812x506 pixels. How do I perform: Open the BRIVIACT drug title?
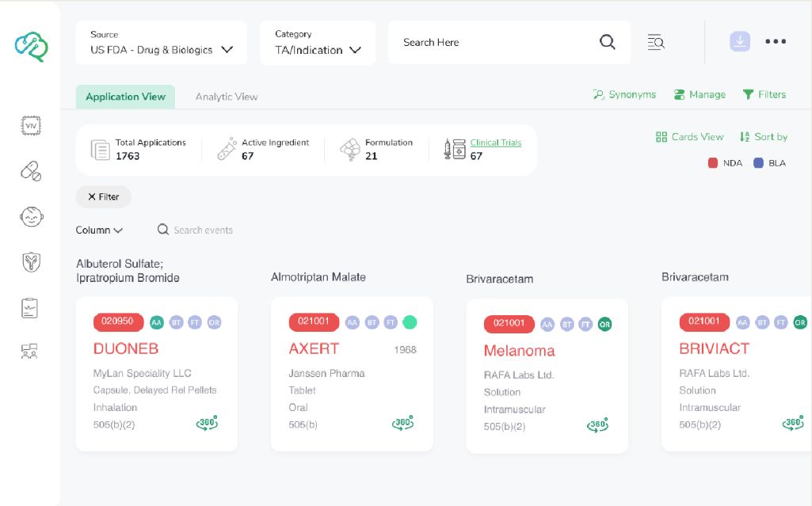point(714,348)
